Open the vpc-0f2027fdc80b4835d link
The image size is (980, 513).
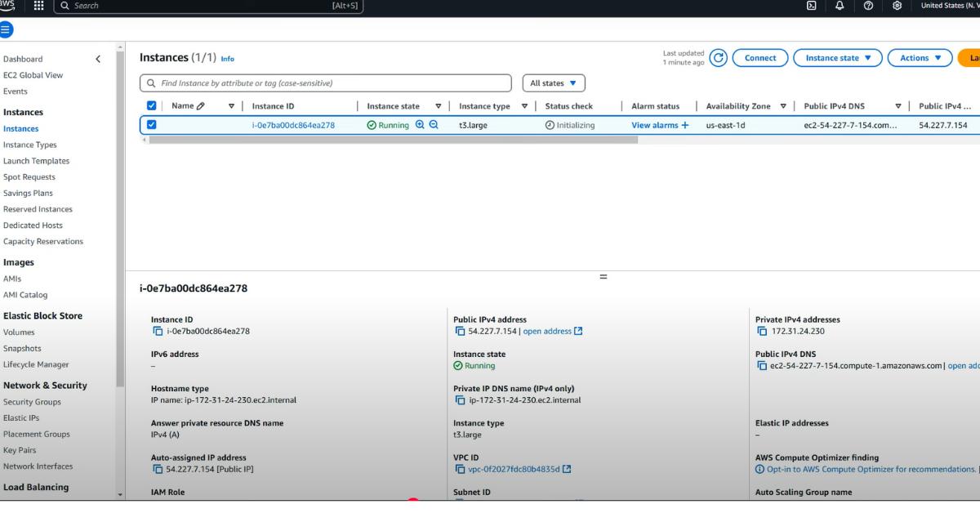(x=514, y=469)
